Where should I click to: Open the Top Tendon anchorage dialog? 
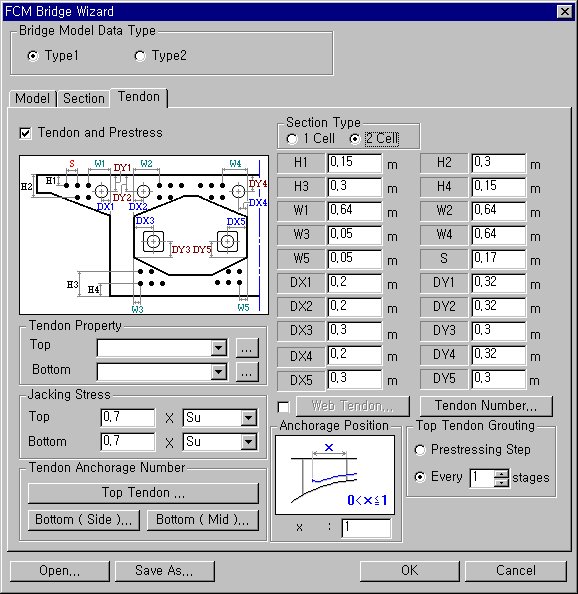point(143,493)
